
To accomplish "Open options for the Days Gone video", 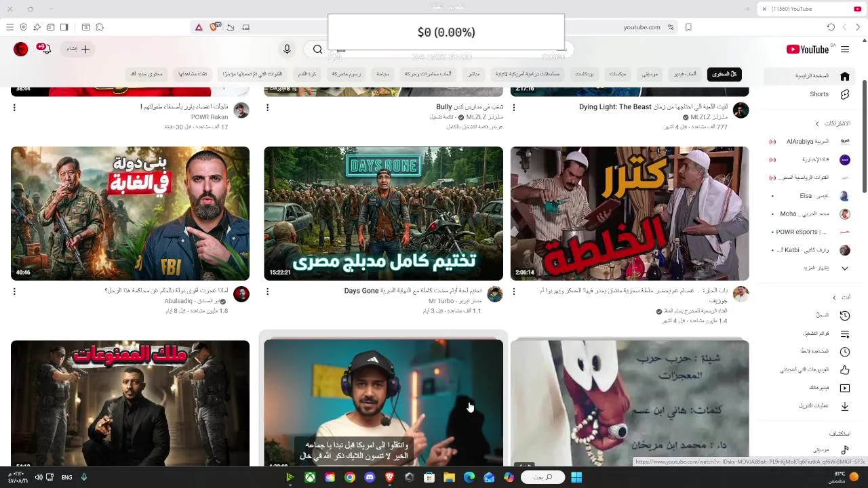I will 267,291.
